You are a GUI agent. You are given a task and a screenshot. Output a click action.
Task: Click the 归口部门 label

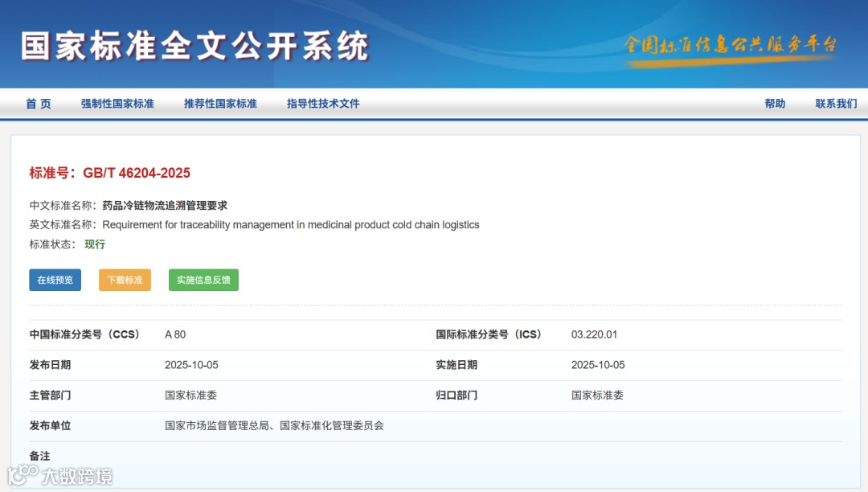pos(457,396)
